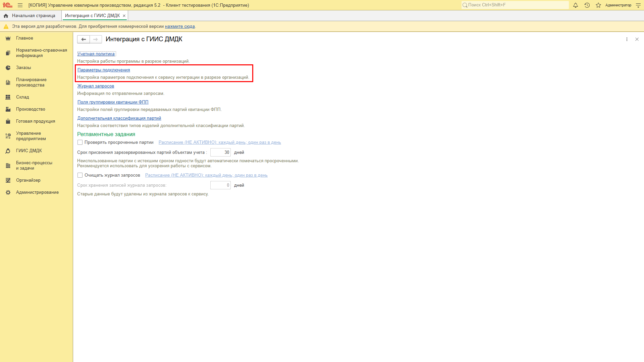Click the Склад grid icon
644x362 pixels.
8,97
